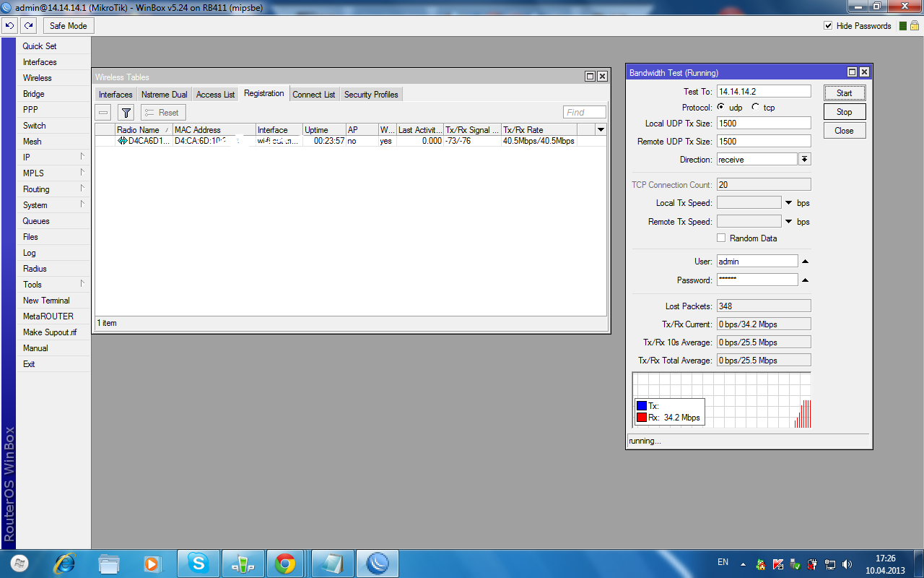Expand the Local Tx Speed field arrow
Screen dimensions: 924x578
click(x=788, y=203)
